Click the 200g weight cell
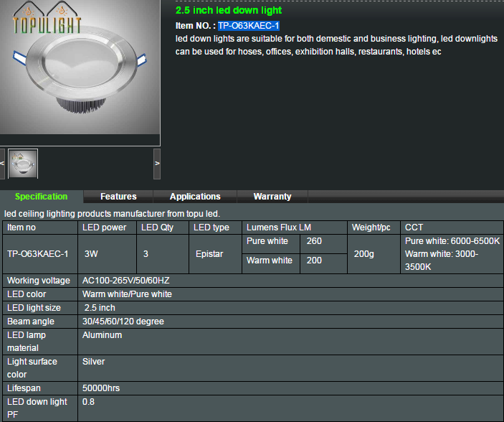 coord(364,254)
